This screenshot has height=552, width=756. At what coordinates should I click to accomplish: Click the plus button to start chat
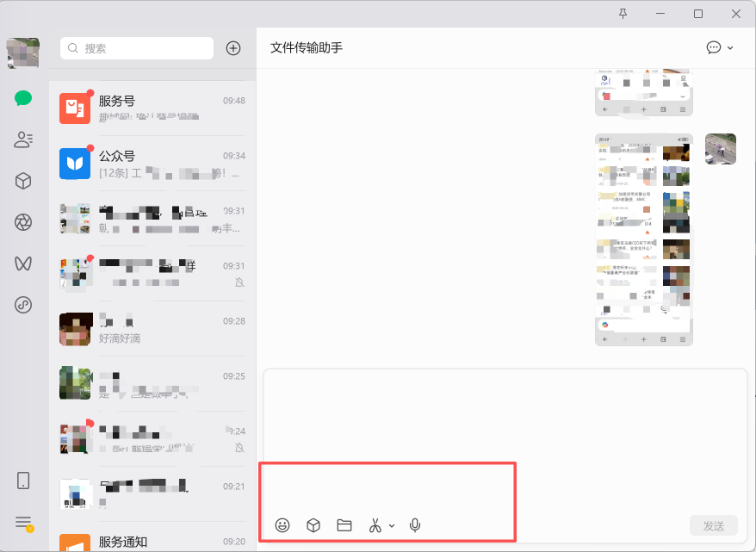[x=233, y=48]
